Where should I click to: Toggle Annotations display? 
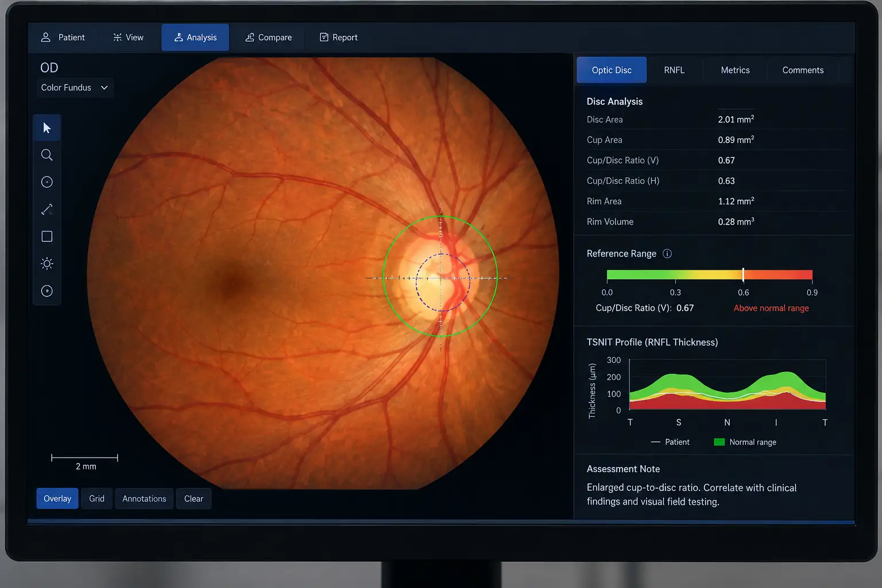(144, 498)
